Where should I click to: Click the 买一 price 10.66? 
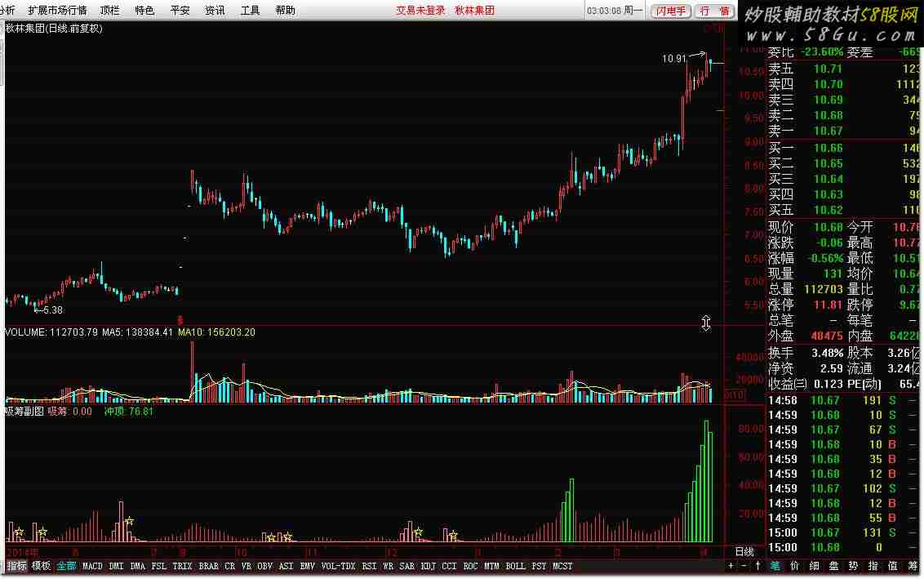coord(828,148)
